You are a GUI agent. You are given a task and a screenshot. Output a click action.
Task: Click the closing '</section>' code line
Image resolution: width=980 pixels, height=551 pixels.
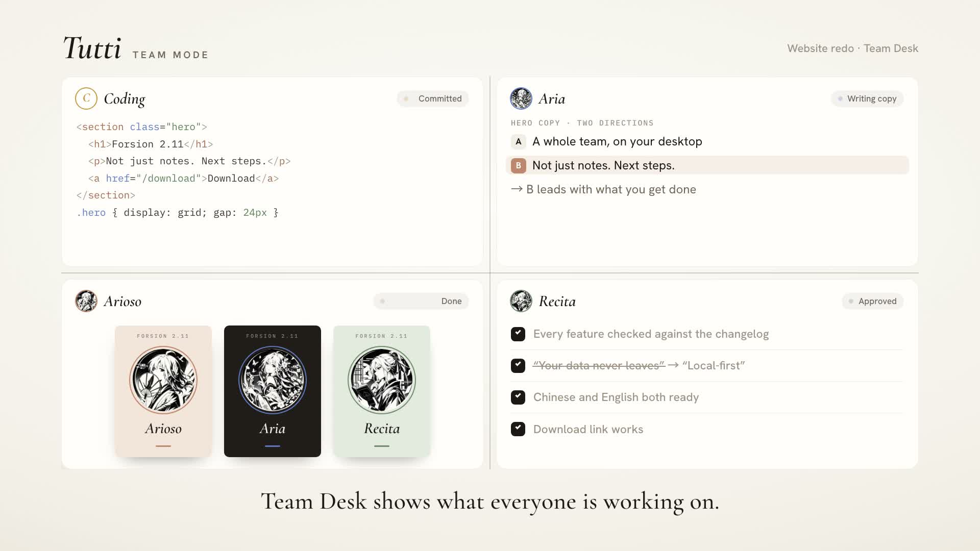click(x=106, y=195)
